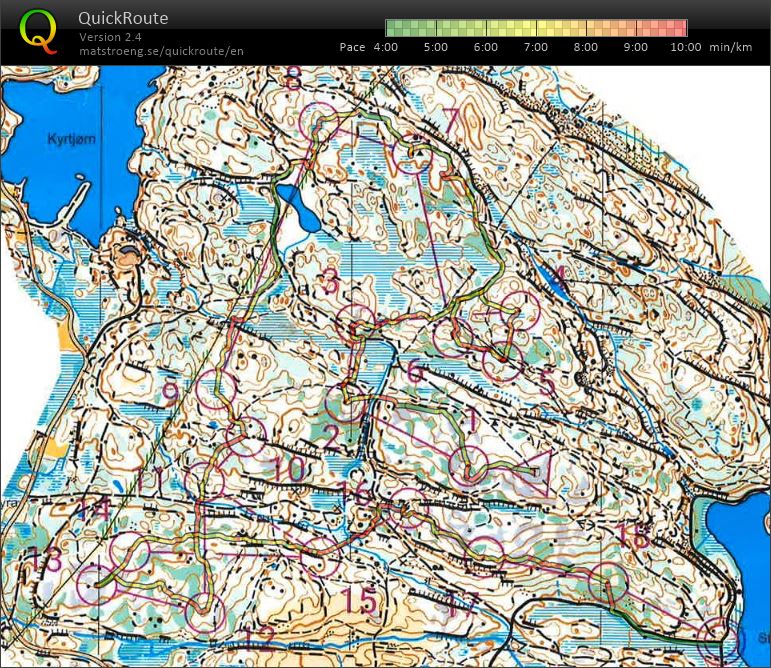Viewport: 771px width, 668px height.
Task: Click the "Version 2.4" text
Action: pyautogui.click(x=110, y=37)
